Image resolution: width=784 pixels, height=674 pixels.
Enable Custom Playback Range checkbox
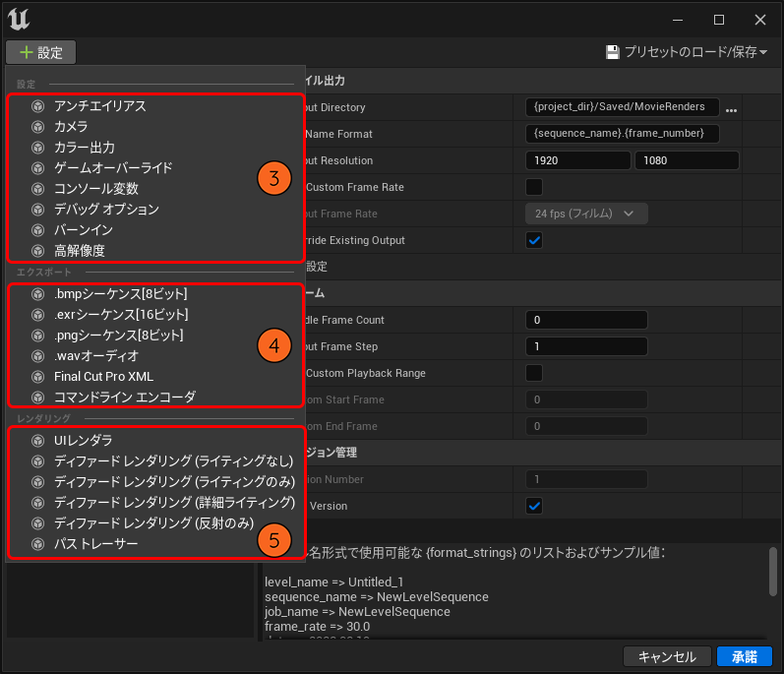click(534, 373)
